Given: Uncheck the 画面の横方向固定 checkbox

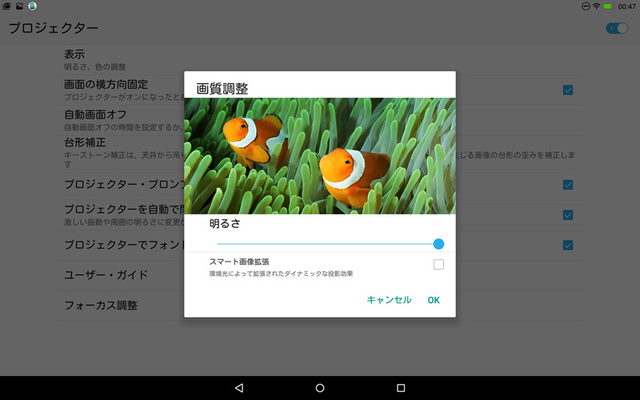Looking at the screenshot, I should pyautogui.click(x=568, y=90).
